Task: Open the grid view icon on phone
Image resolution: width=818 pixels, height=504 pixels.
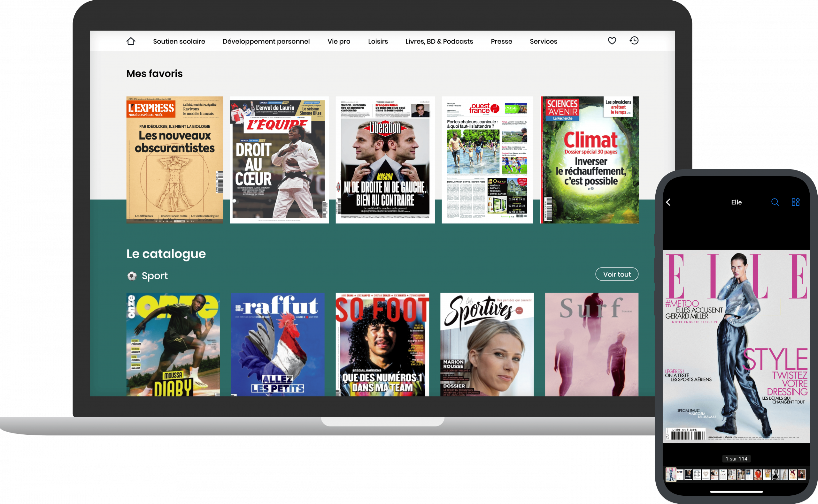Action: point(795,202)
